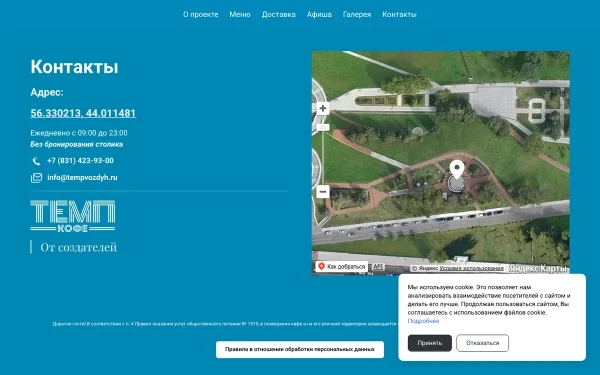Click the white location pin on map
This screenshot has width=600, height=375.
pos(457,169)
